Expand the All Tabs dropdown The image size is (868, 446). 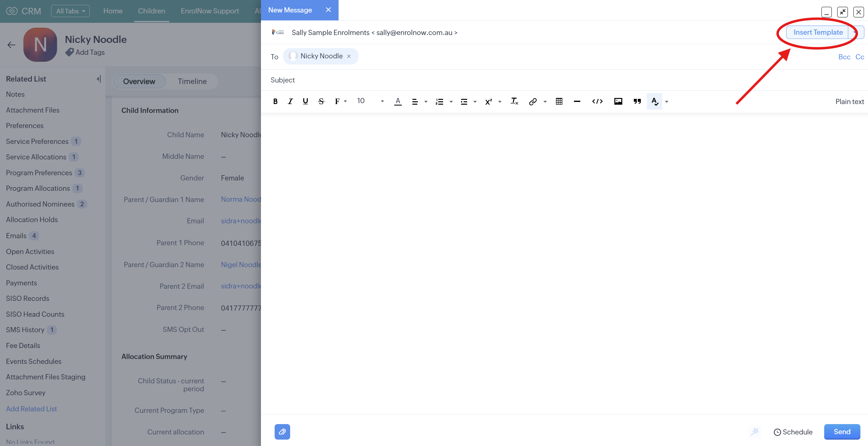click(70, 11)
